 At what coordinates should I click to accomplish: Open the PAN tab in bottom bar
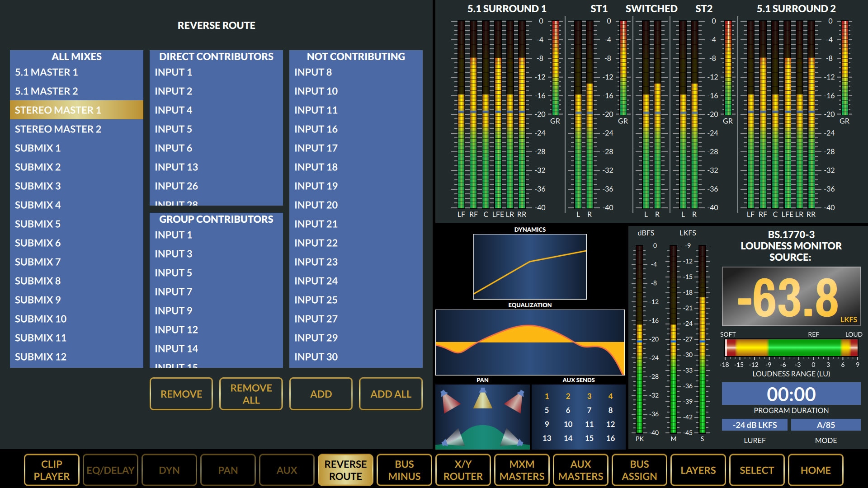[x=228, y=470]
